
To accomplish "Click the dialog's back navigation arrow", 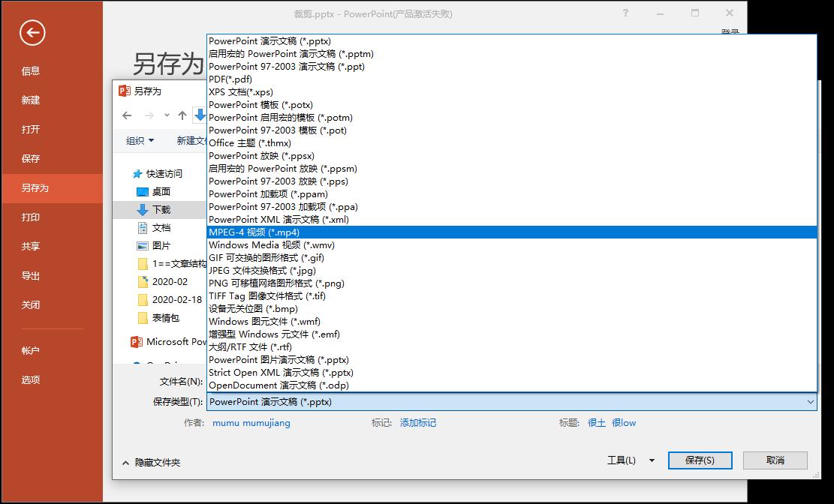I will pos(128,115).
